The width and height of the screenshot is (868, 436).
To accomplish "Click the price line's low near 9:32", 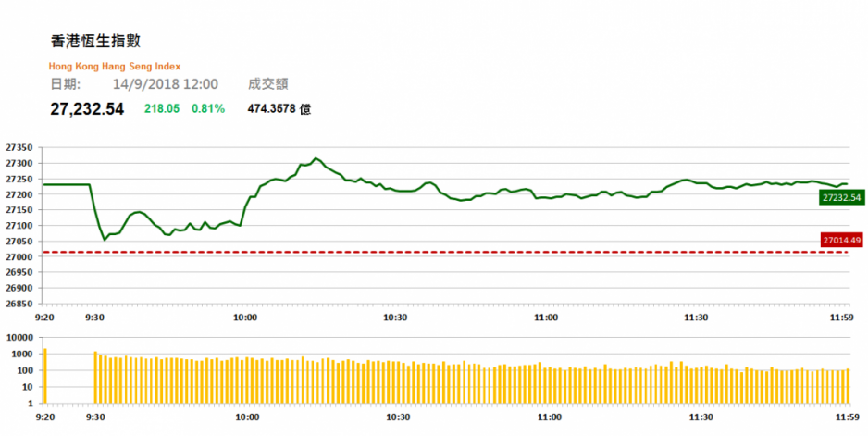I will tap(104, 240).
